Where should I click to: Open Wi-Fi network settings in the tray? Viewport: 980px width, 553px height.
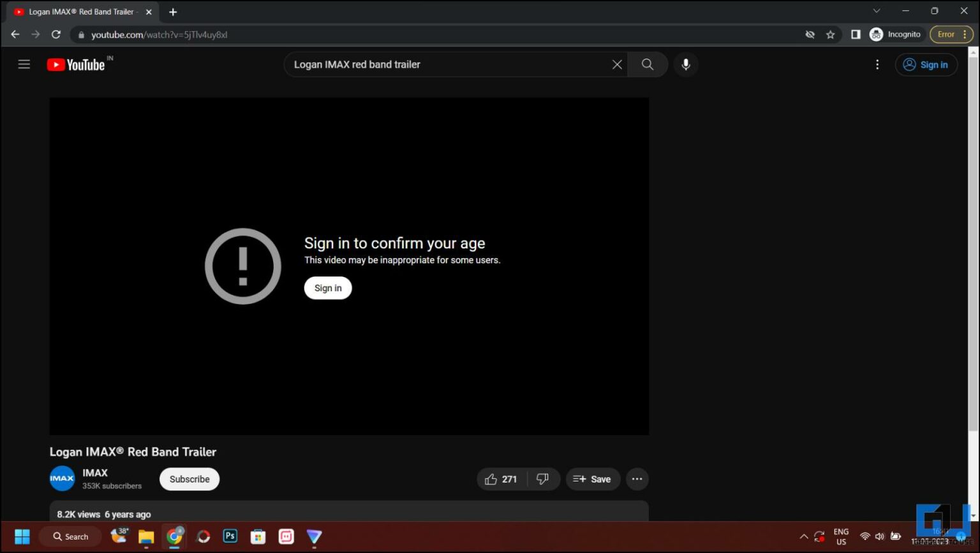click(865, 536)
